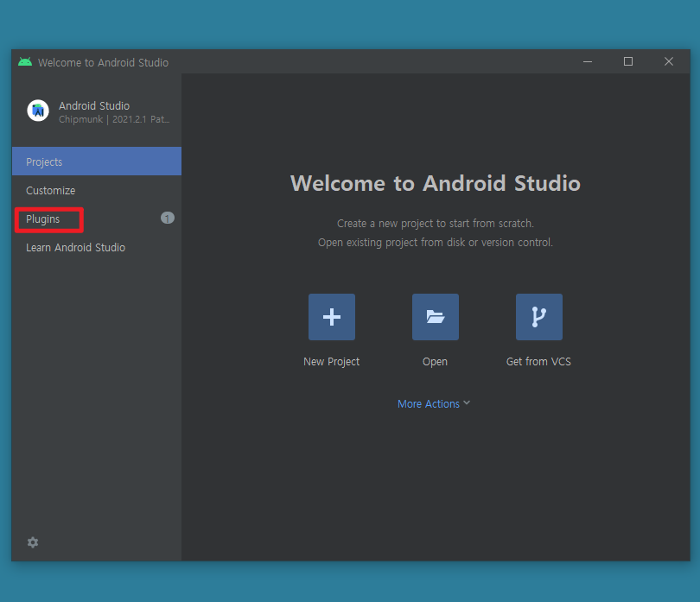This screenshot has width=700, height=602.
Task: Click the Open folder icon
Action: (x=436, y=317)
